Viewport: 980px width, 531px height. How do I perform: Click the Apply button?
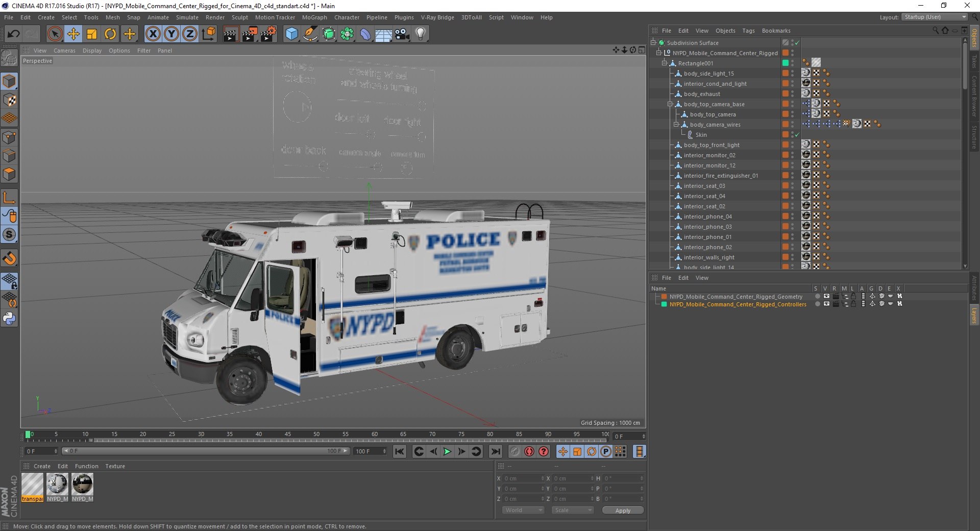click(623, 510)
